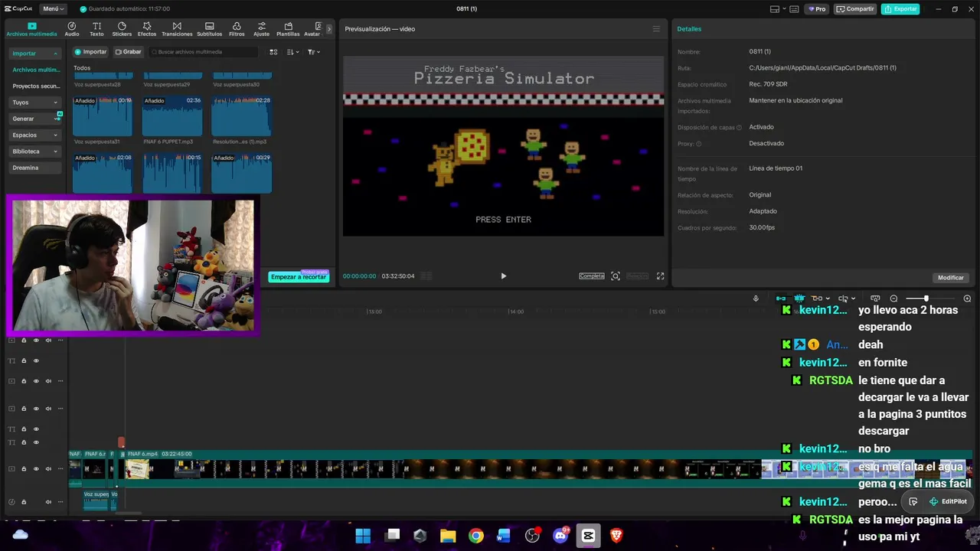
Task: Click the Plantillas icon
Action: coord(288,26)
